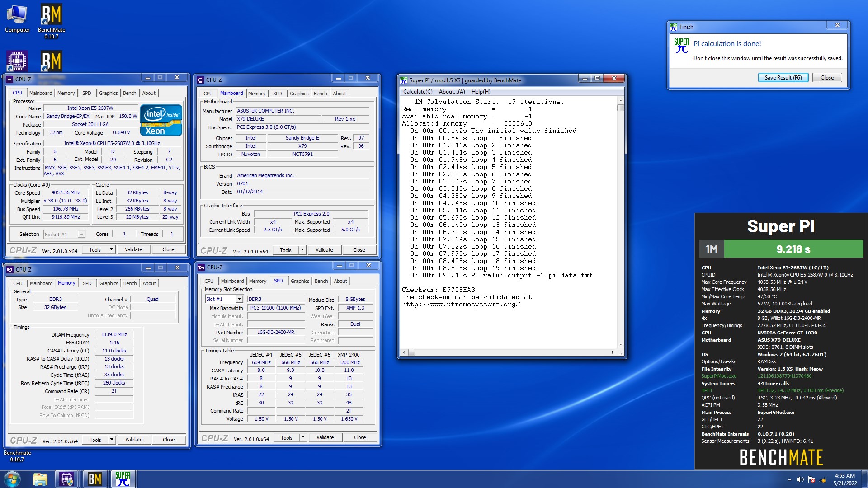Click the SuperPiMod.exe entry in BenchMate panel

tap(719, 376)
